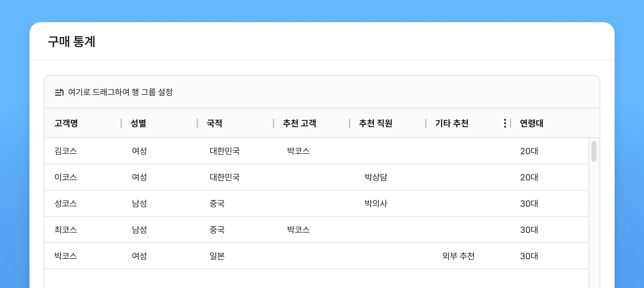Click the 박상담 referral staff cell
The width and height of the screenshot is (644, 288).
[x=376, y=177]
